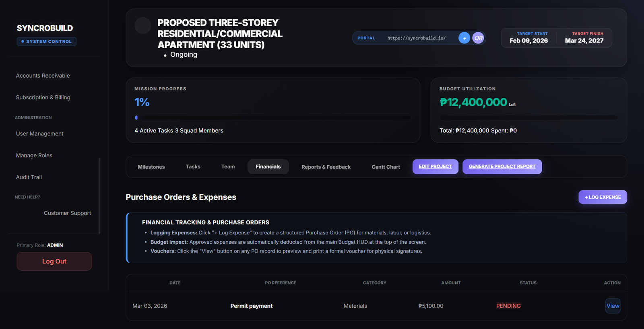Click the Ongoing status label

click(184, 55)
